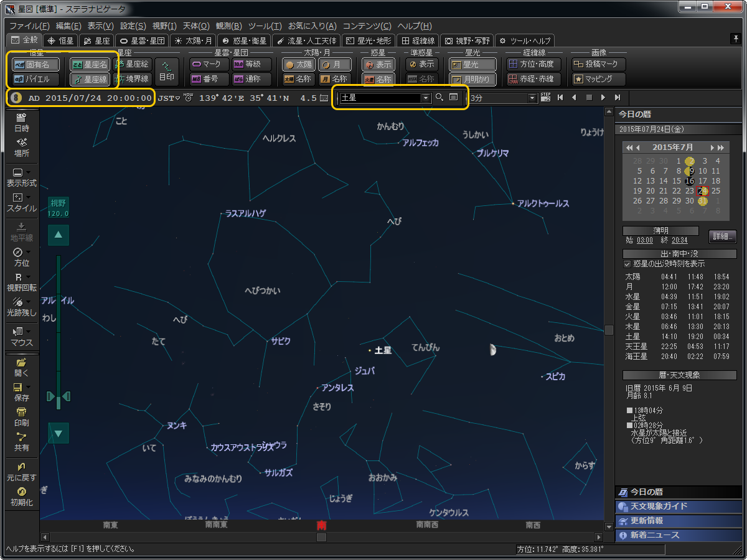Image resolution: width=747 pixels, height=560 pixels.
Task: Open the 3分 time step dropdown
Action: pos(532,98)
